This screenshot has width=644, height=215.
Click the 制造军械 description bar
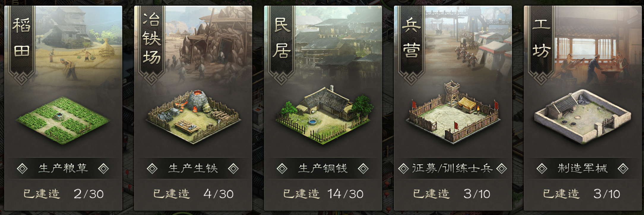(x=583, y=168)
